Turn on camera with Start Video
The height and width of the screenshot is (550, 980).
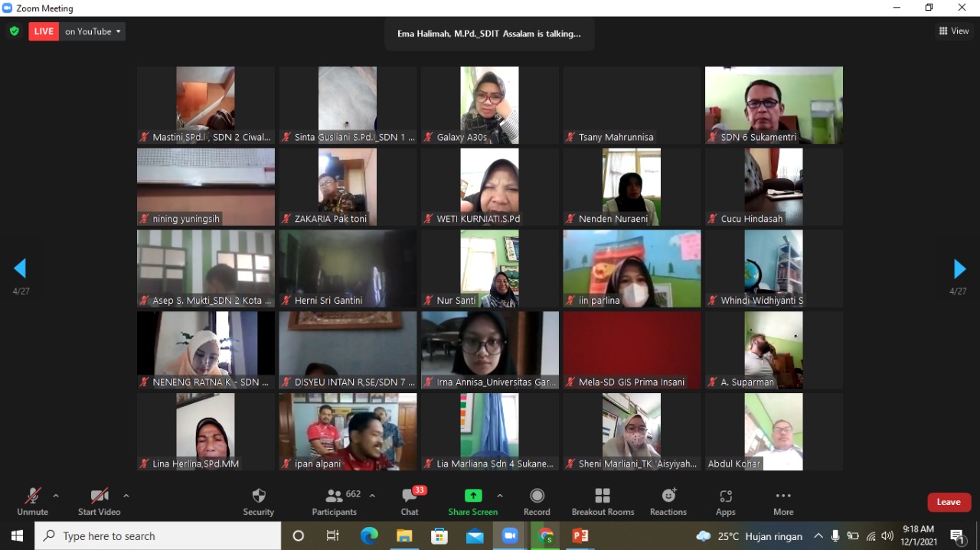click(99, 501)
